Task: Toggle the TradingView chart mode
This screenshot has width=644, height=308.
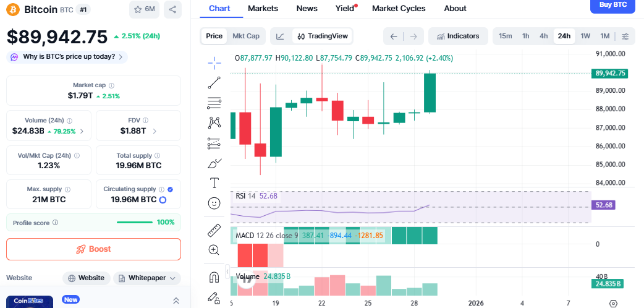Action: click(x=320, y=36)
